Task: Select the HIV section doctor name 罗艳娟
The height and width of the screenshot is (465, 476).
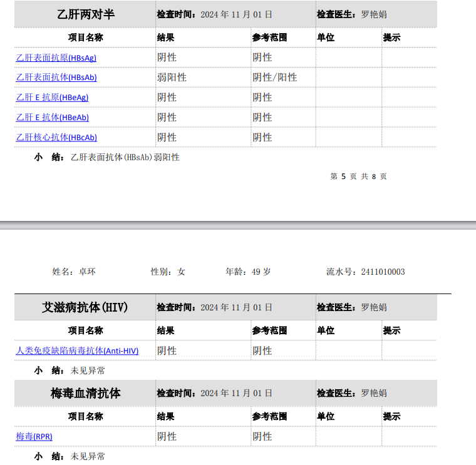Action: click(x=374, y=307)
